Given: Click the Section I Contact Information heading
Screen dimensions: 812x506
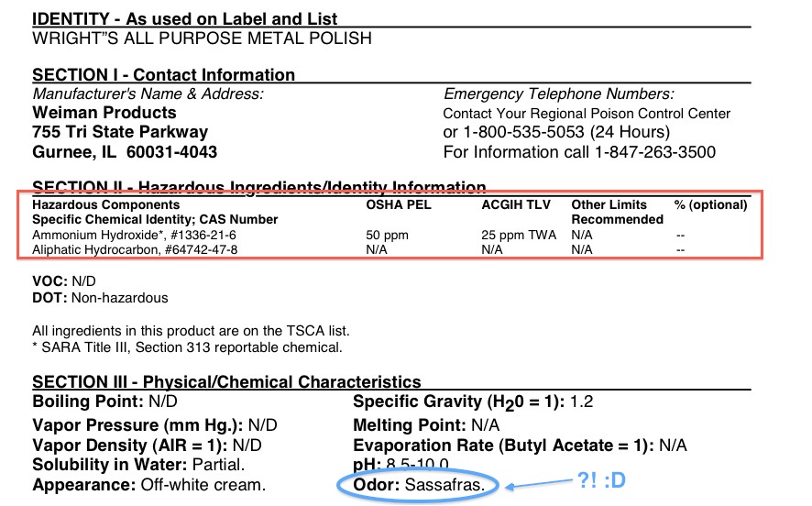Looking at the screenshot, I should (164, 74).
